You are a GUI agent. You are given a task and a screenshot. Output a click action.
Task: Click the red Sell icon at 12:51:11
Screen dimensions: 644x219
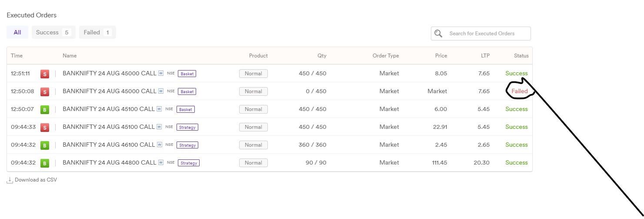coord(45,74)
